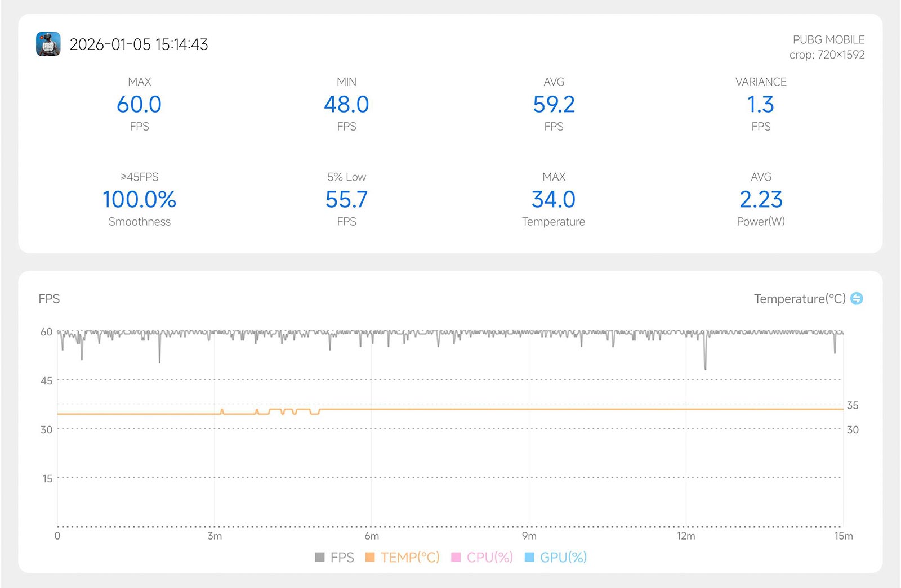Enable the CPU(%) series in the legend
Screen dimensions: 901x588
482,557
